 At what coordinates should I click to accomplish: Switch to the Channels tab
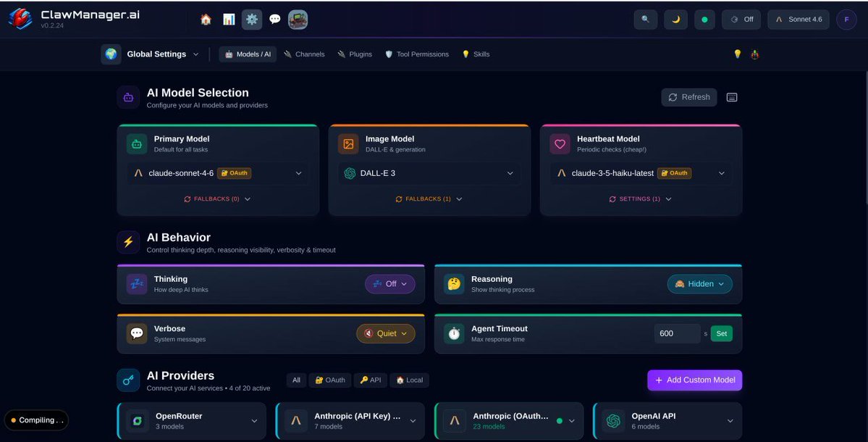[304, 54]
